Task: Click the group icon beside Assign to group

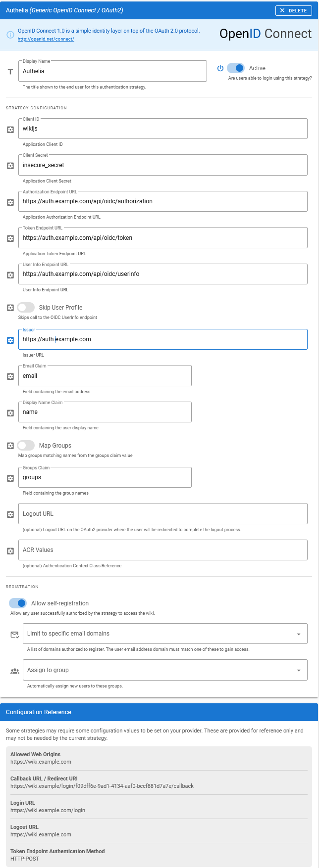Action: 15,671
